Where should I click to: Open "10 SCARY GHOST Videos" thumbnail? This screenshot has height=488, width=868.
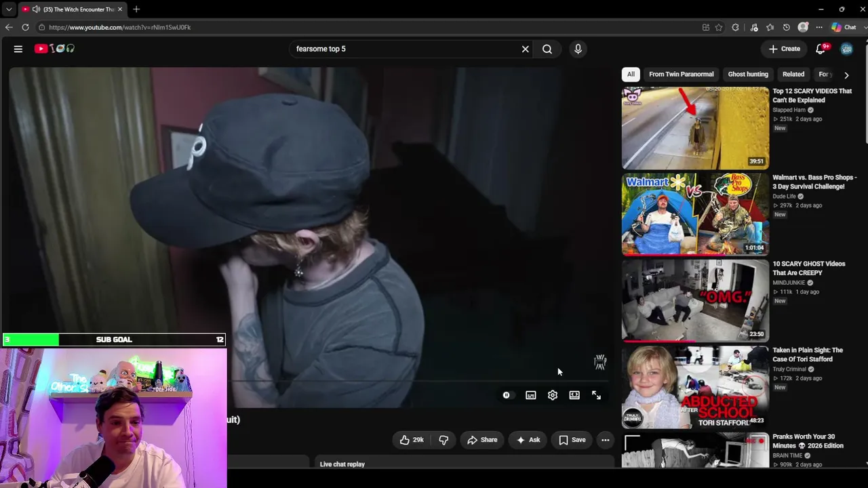[x=695, y=301]
